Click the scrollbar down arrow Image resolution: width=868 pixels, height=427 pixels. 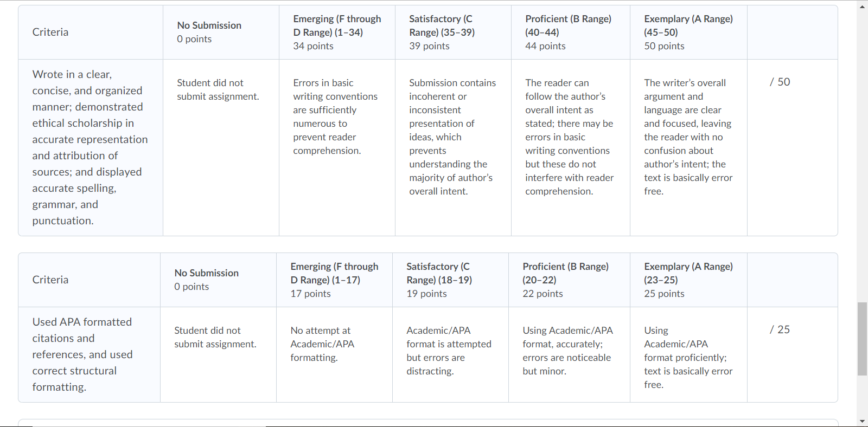tap(862, 421)
